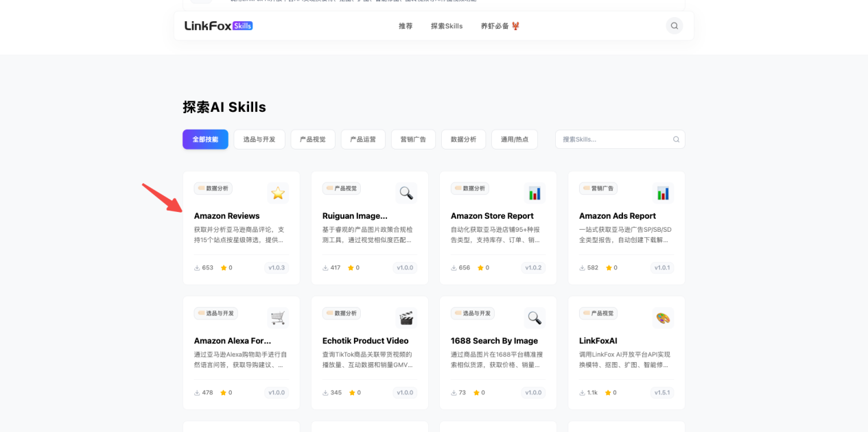This screenshot has height=432, width=868.
Task: Open 养虾必备 in the top navigation
Action: click(x=500, y=26)
